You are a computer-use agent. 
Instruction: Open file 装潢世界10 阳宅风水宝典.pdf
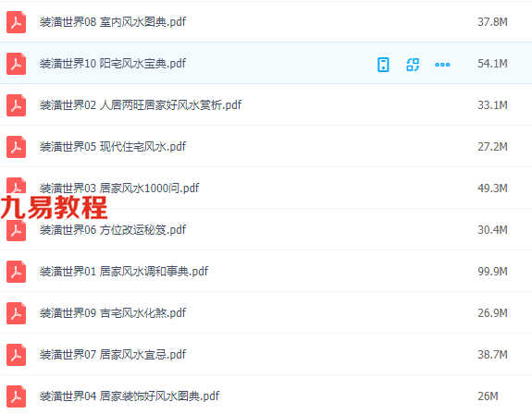[x=113, y=64]
